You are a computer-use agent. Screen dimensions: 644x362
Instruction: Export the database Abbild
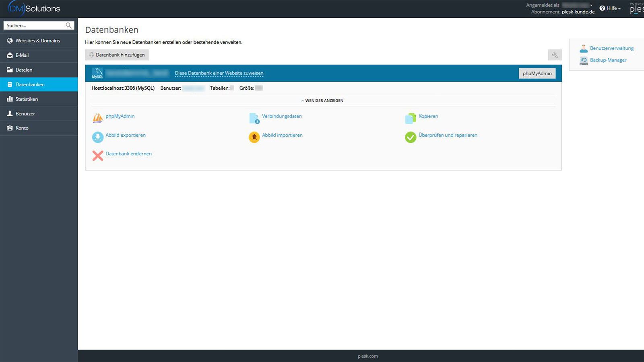pyautogui.click(x=125, y=135)
